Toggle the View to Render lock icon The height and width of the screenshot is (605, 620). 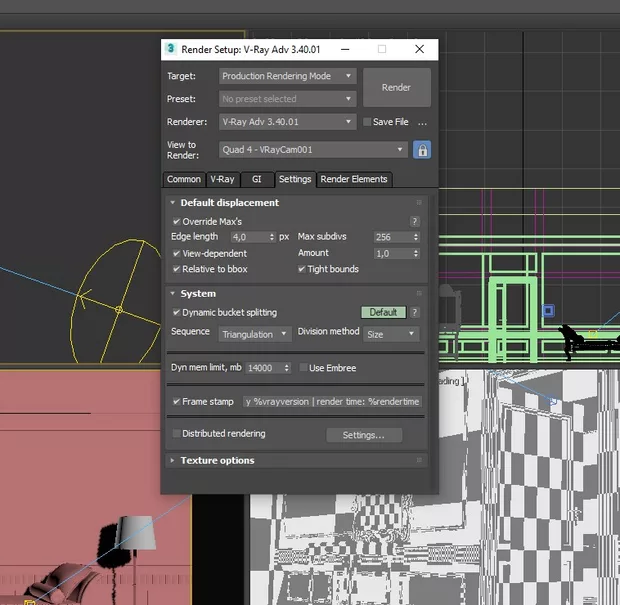point(422,150)
